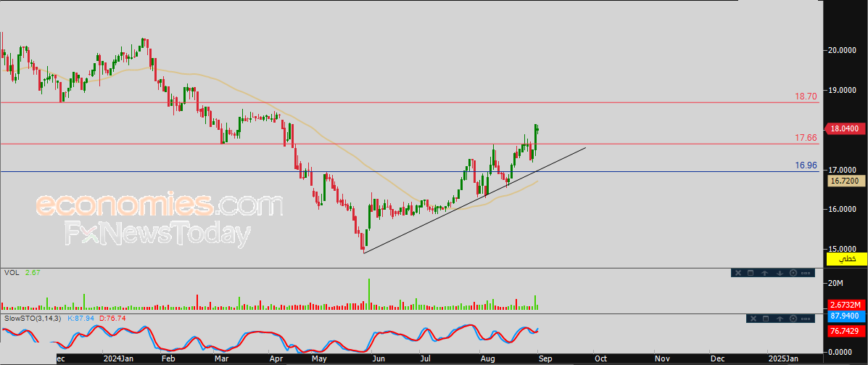Screen dimensions: 868x365
Task: Select the 16.7200 moving average tag
Action: click(846, 181)
